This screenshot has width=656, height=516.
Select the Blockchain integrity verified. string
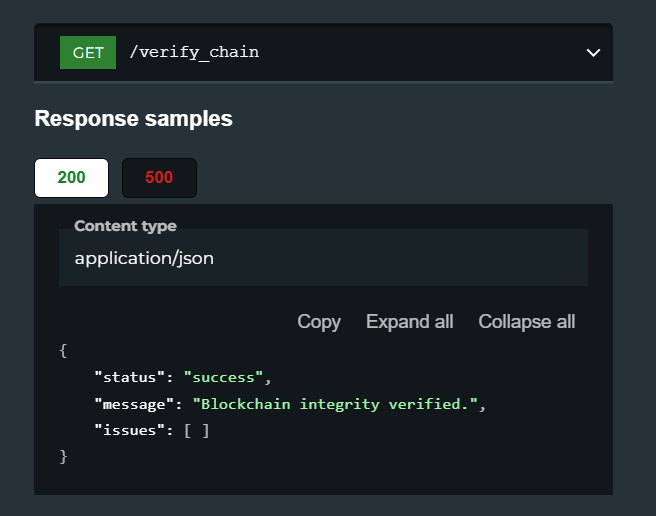pyautogui.click(x=335, y=404)
